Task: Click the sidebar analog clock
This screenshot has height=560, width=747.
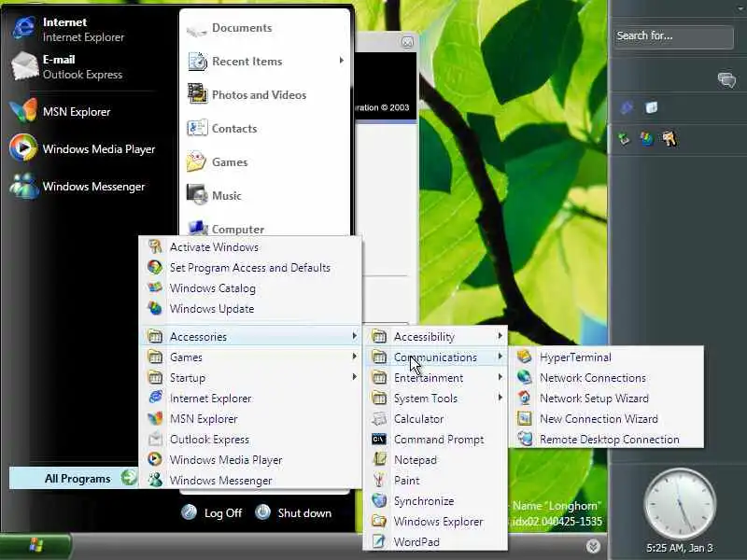Action: click(680, 503)
